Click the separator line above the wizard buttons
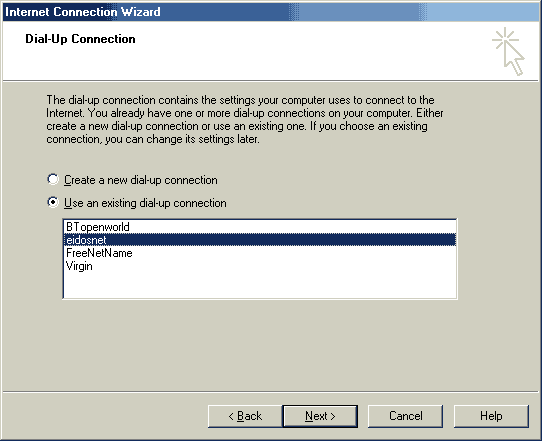Viewport: 542px width, 441px height. point(270,392)
